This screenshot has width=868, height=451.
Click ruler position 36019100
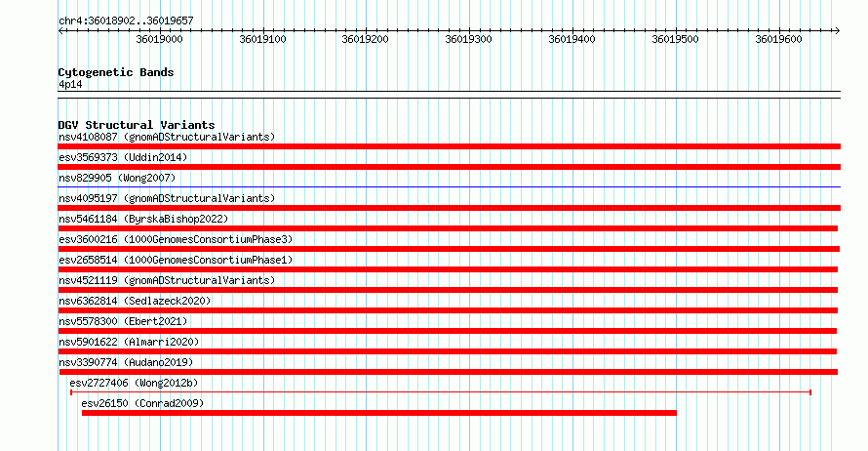tap(263, 39)
